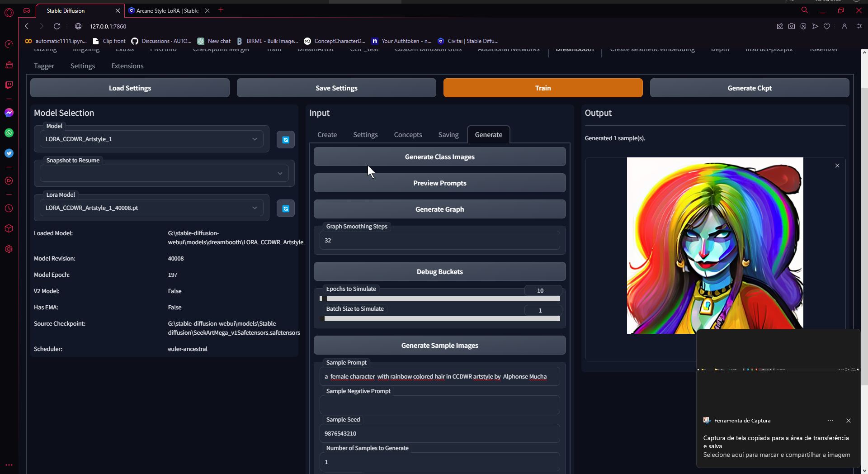Search open tabs with magnifier icon
The height and width of the screenshot is (474, 868).
pos(805,10)
